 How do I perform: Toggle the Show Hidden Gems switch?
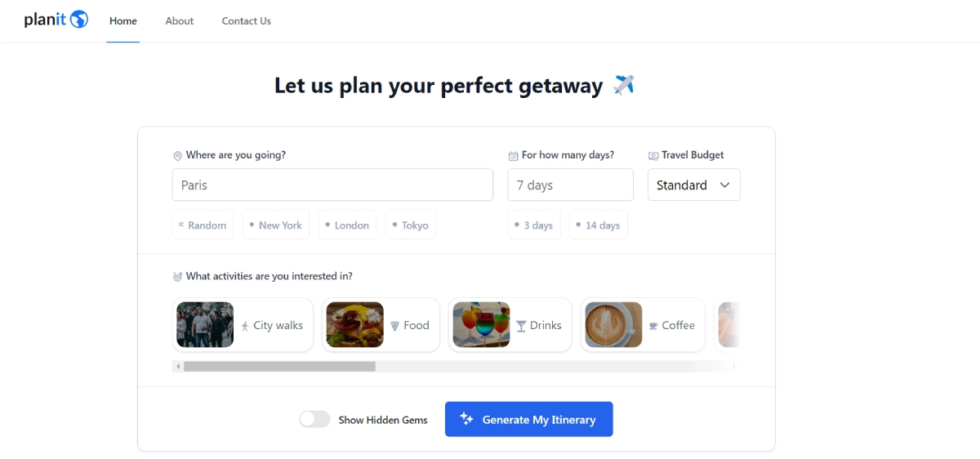(x=314, y=420)
